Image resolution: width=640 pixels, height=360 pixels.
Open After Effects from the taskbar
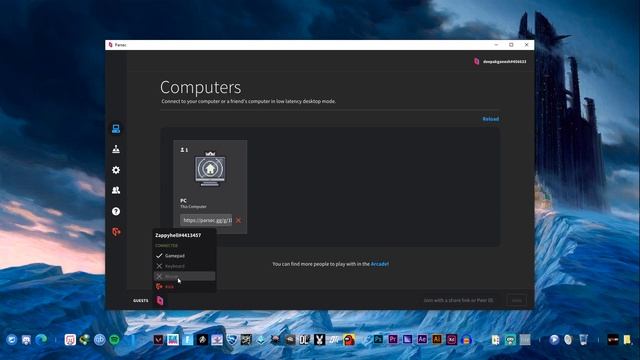(x=422, y=340)
